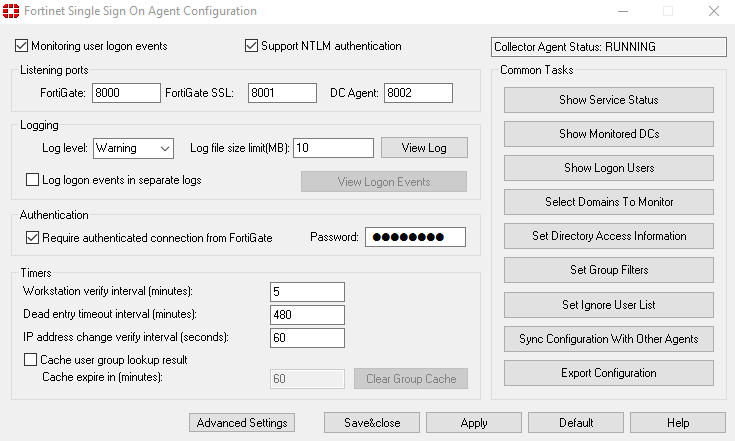
Task: Click the Save&close button
Action: tap(372, 423)
